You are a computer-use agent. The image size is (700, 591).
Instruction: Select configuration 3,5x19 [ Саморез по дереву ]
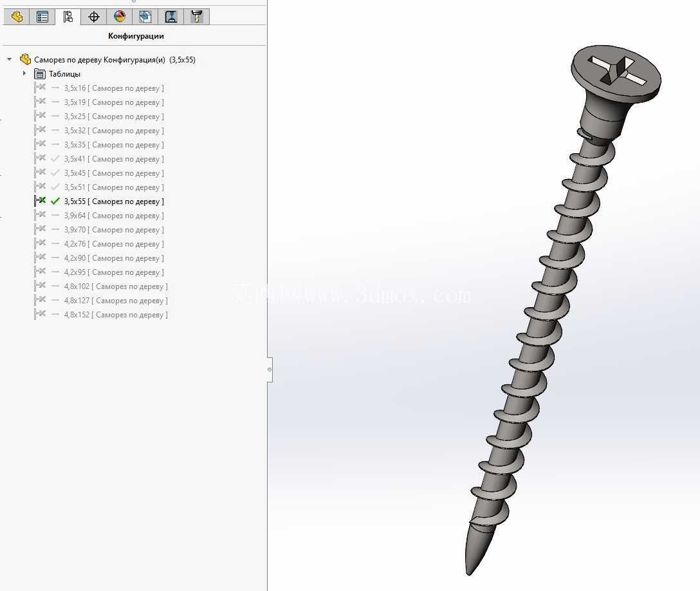click(114, 102)
